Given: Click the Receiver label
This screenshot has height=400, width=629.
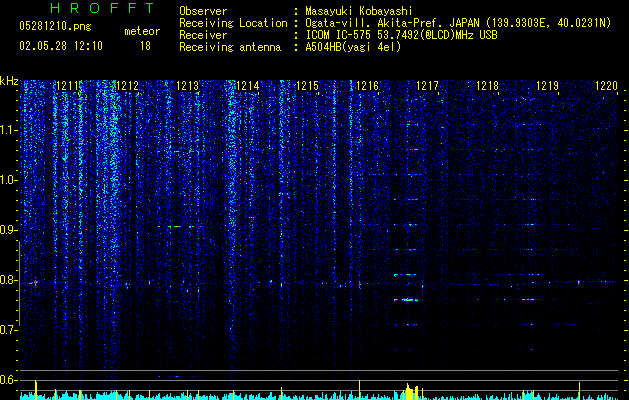Looking at the screenshot, I should (x=203, y=35).
